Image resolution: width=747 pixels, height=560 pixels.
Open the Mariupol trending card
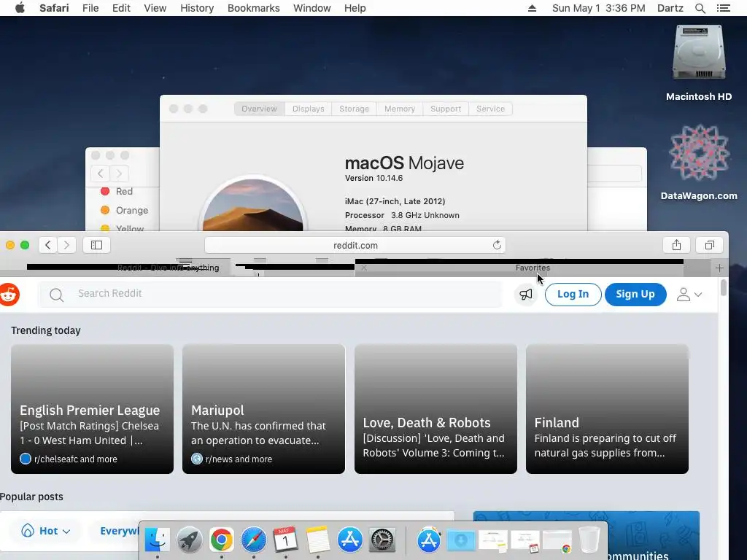pos(263,409)
